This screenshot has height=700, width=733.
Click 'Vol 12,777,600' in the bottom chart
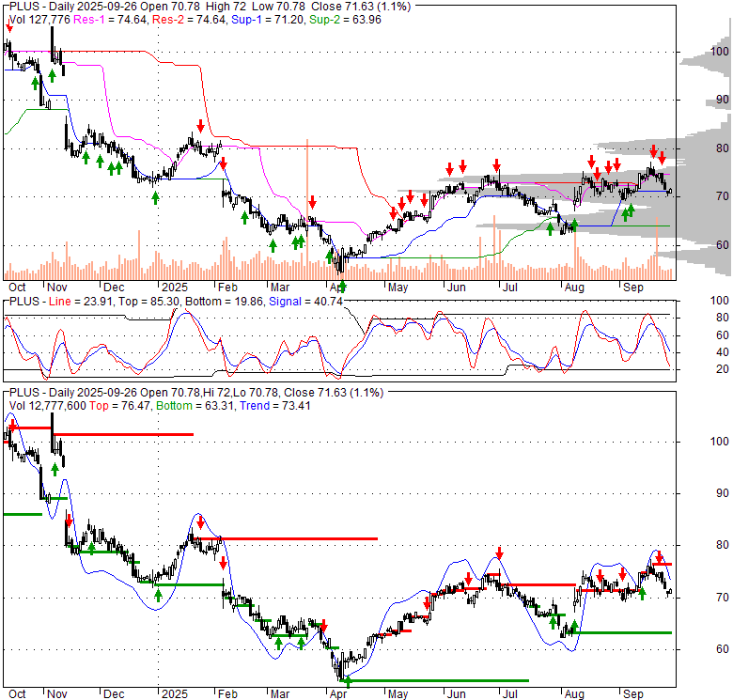point(48,406)
